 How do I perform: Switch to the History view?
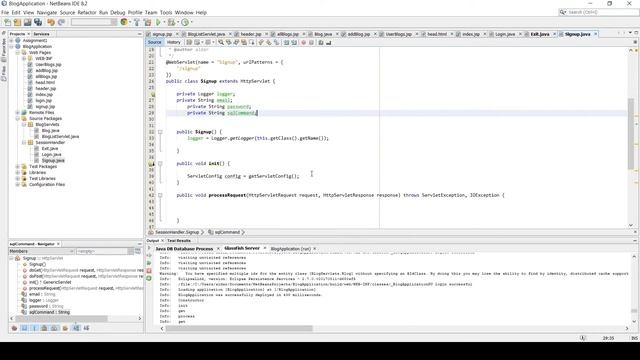click(x=173, y=42)
